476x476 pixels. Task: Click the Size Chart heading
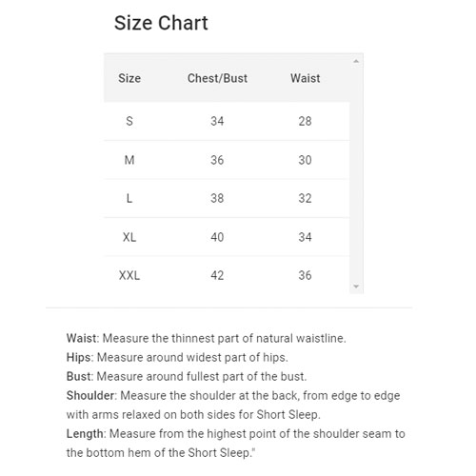161,23
